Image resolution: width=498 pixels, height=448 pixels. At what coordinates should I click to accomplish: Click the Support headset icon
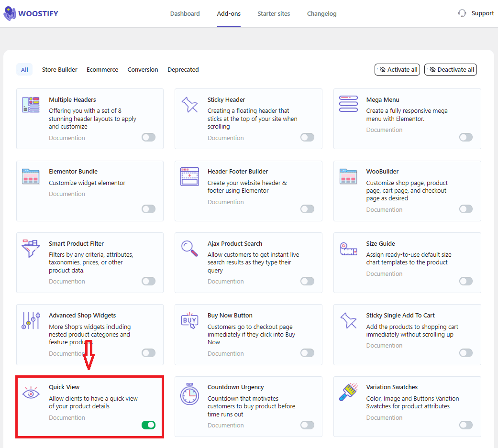point(462,13)
